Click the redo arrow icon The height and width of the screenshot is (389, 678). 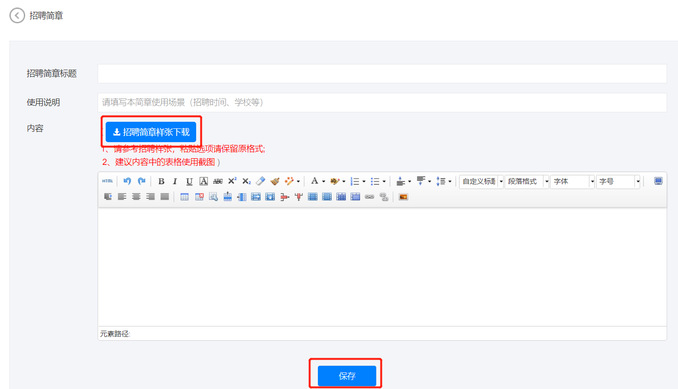point(141,181)
